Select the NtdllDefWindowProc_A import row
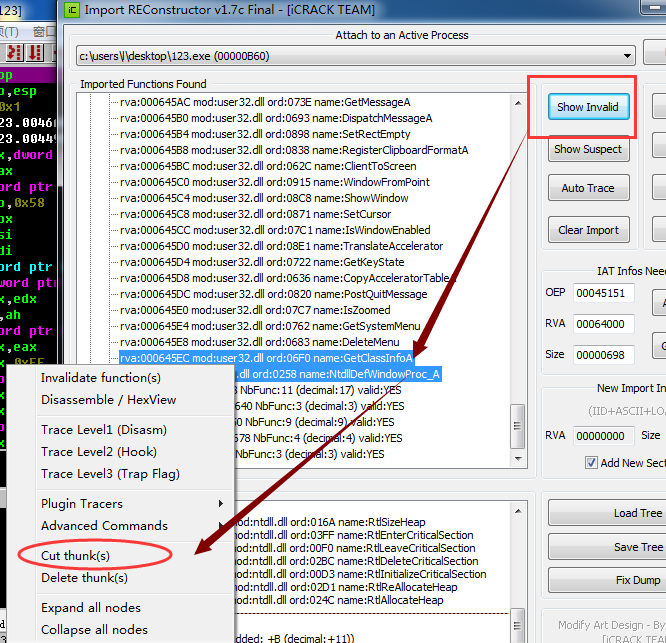This screenshot has height=643, width=666. (338, 374)
